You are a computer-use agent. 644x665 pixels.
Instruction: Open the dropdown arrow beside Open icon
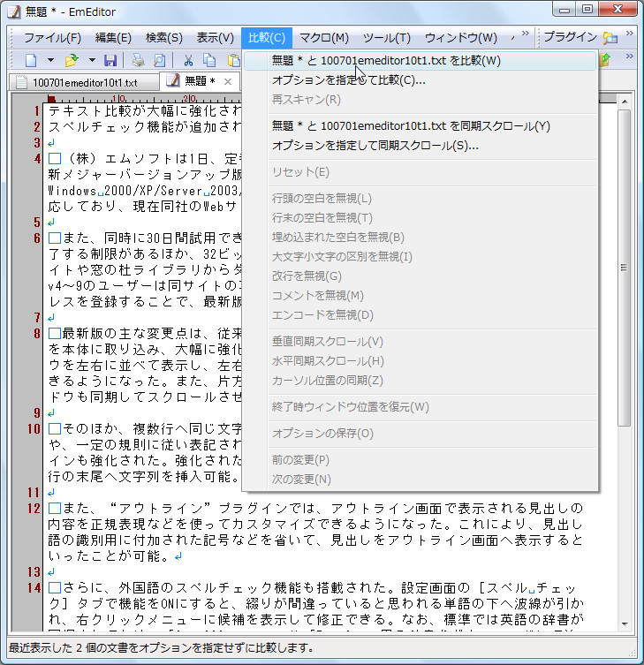pyautogui.click(x=92, y=60)
